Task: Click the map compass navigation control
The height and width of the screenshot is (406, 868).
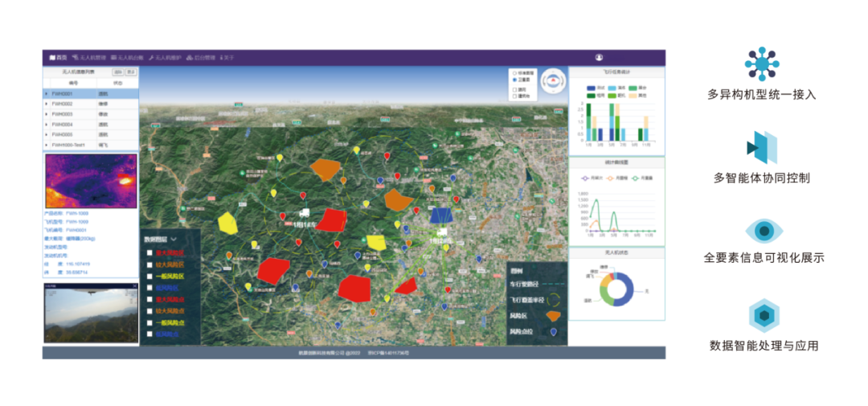Action: point(553,82)
